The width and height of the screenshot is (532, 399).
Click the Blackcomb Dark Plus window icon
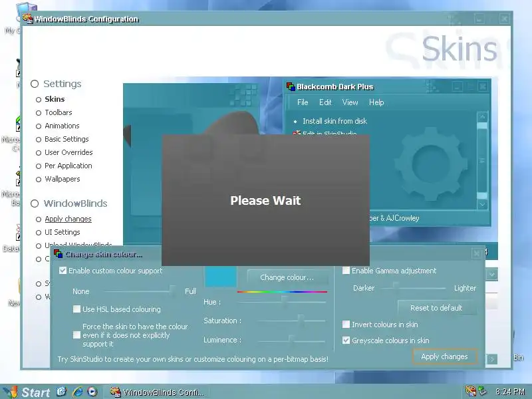291,86
